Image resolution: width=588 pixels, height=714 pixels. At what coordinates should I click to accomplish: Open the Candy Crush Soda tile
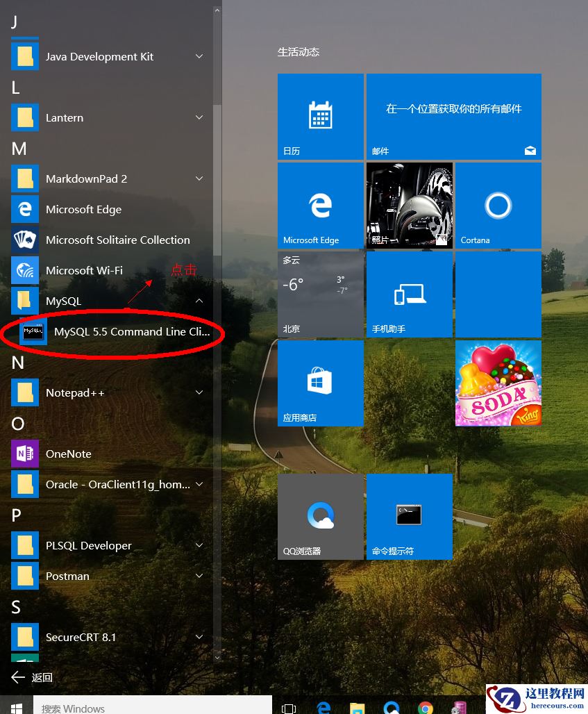coord(498,383)
